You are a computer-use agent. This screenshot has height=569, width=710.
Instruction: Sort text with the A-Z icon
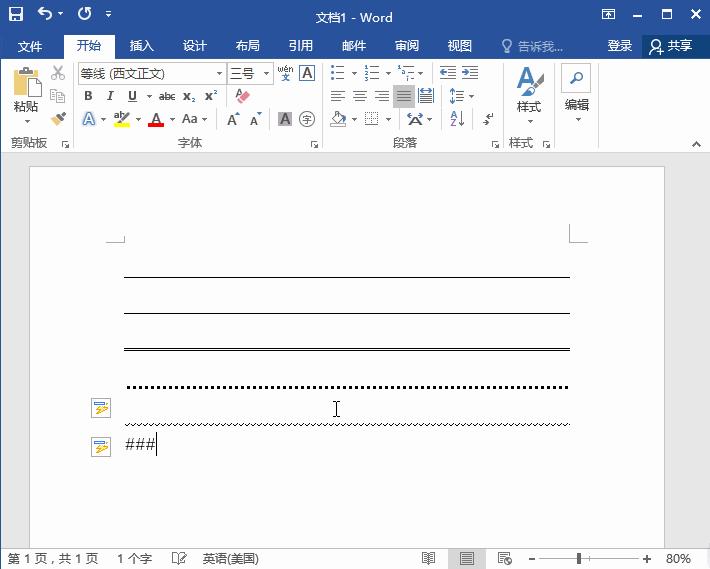[457, 119]
